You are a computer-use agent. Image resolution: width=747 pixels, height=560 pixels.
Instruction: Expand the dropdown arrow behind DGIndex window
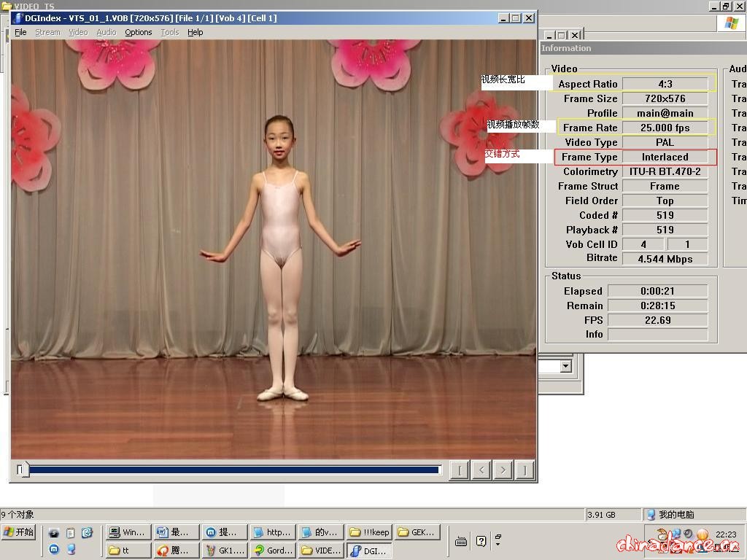coord(565,366)
